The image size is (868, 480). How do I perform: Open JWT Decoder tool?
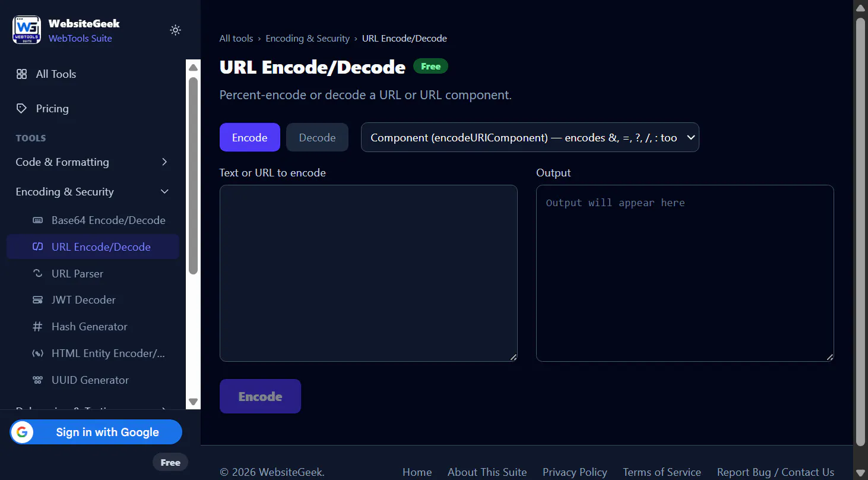tap(93, 300)
